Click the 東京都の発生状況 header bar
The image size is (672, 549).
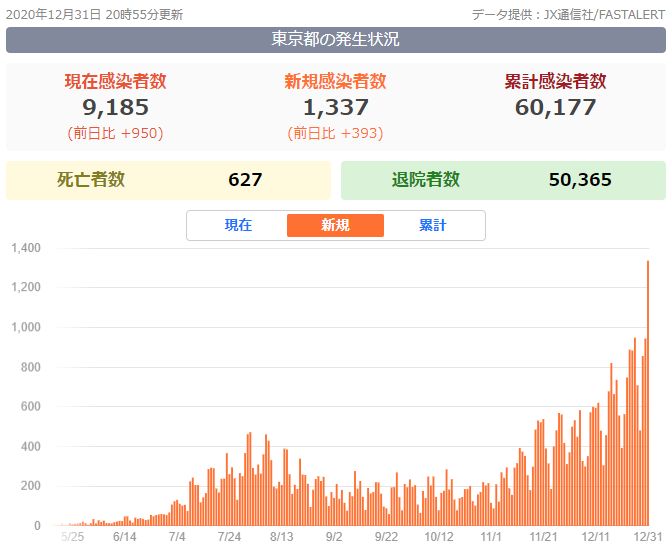336,39
